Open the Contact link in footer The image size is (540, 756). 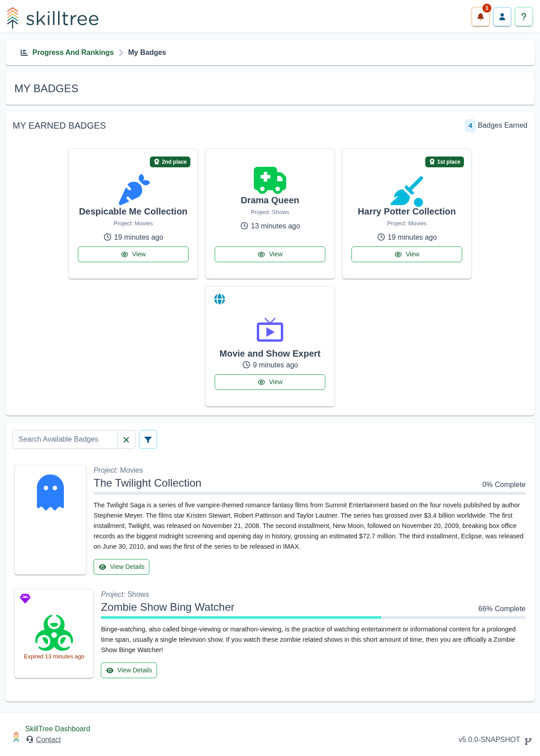(x=48, y=739)
